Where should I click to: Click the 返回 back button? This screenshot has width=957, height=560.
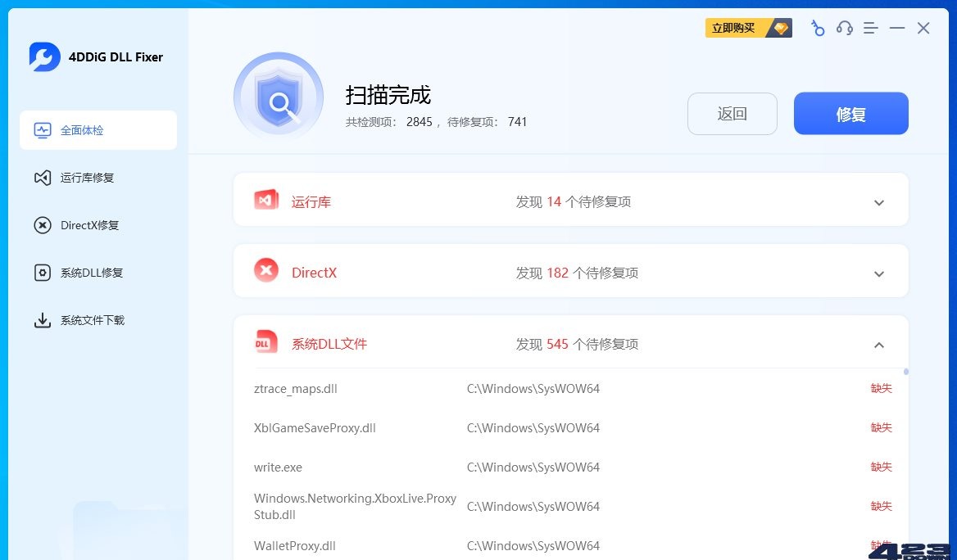point(732,114)
